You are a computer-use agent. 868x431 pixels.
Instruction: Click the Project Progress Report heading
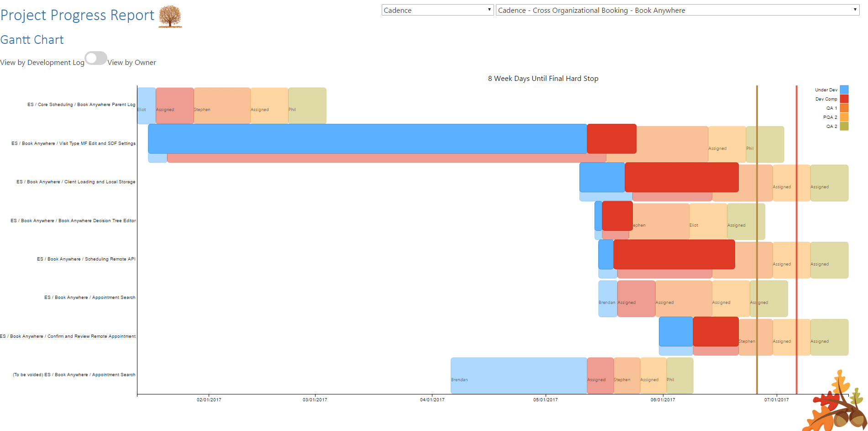click(x=78, y=15)
